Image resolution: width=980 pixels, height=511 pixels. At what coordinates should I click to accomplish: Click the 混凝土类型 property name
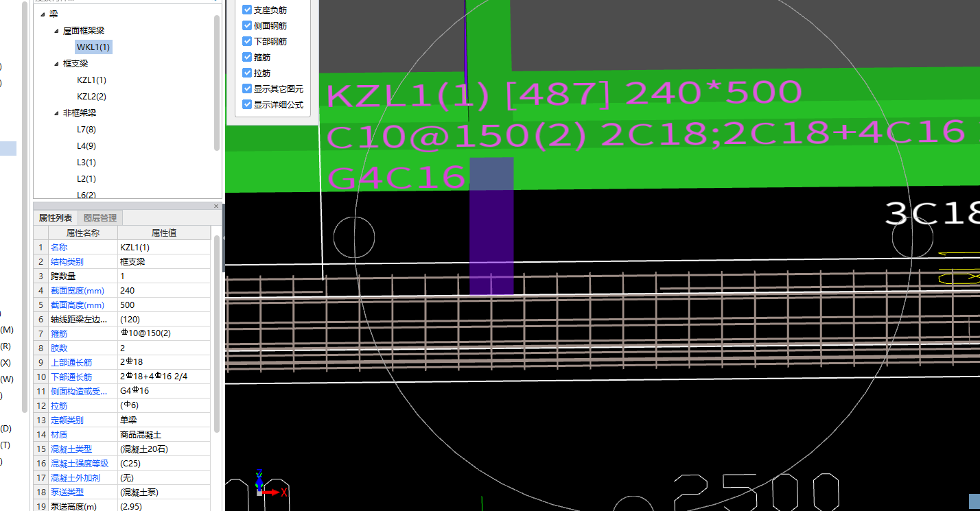(x=71, y=449)
